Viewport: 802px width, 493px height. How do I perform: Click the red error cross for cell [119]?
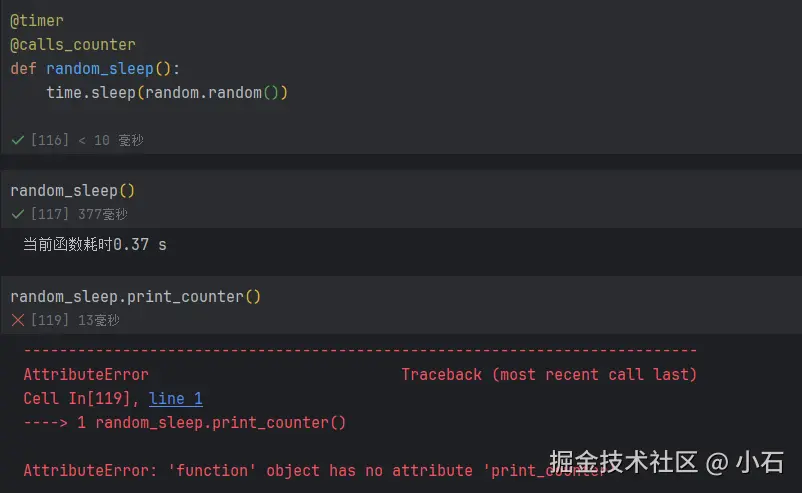[x=18, y=320]
